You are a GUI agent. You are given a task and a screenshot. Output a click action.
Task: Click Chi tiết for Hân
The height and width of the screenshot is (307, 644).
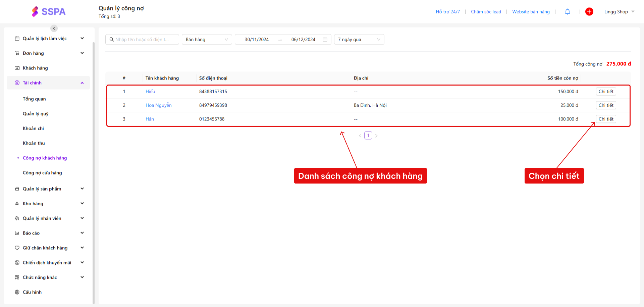tap(606, 119)
